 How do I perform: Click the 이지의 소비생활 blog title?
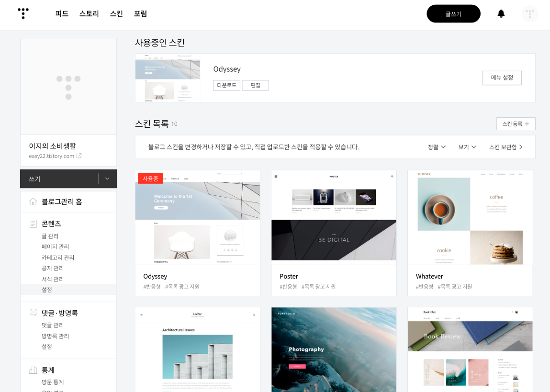[52, 146]
